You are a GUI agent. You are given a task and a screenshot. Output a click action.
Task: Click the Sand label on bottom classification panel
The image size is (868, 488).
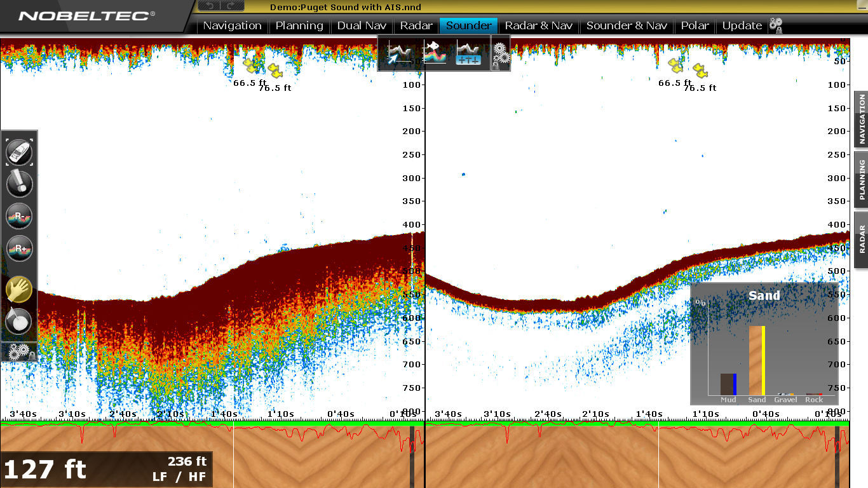point(757,400)
